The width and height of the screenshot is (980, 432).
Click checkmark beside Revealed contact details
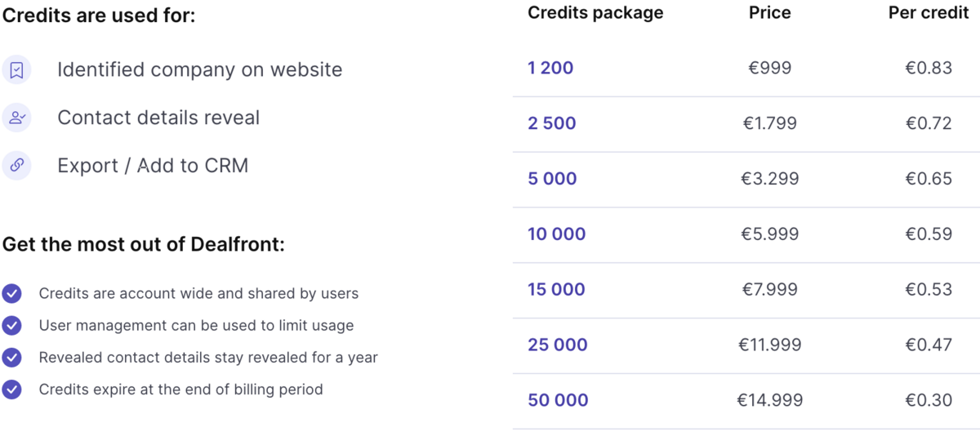click(x=11, y=358)
